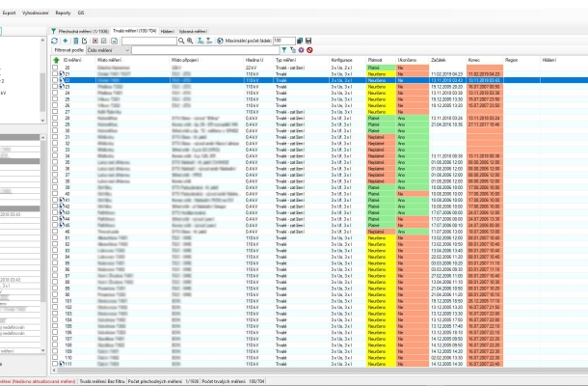Click the magnifier search icon beside the search box

pyautogui.click(x=181, y=41)
